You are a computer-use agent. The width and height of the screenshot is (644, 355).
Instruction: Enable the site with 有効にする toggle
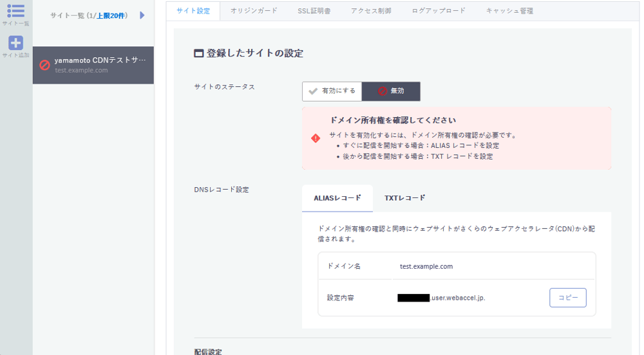tap(332, 91)
